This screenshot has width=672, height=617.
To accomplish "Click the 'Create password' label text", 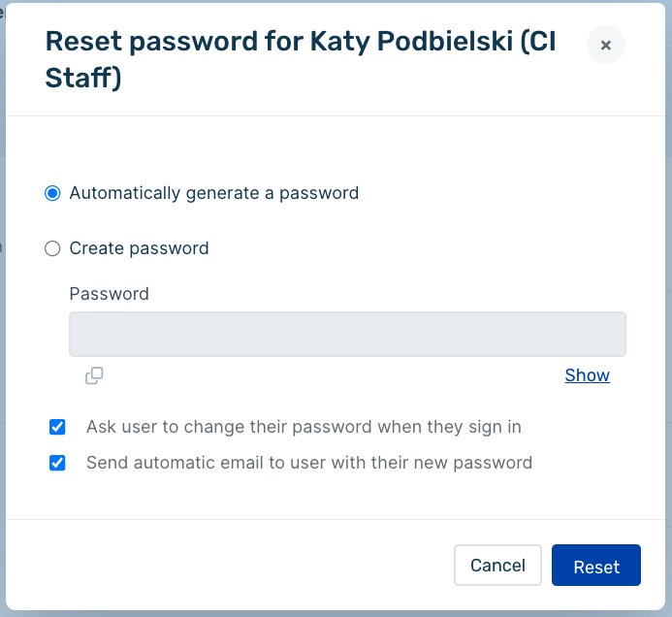I will pyautogui.click(x=139, y=248).
